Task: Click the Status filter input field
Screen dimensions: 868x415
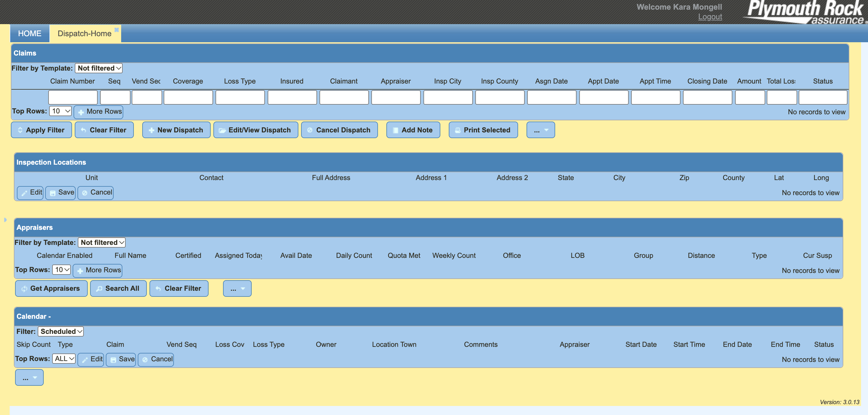Action: pyautogui.click(x=822, y=97)
